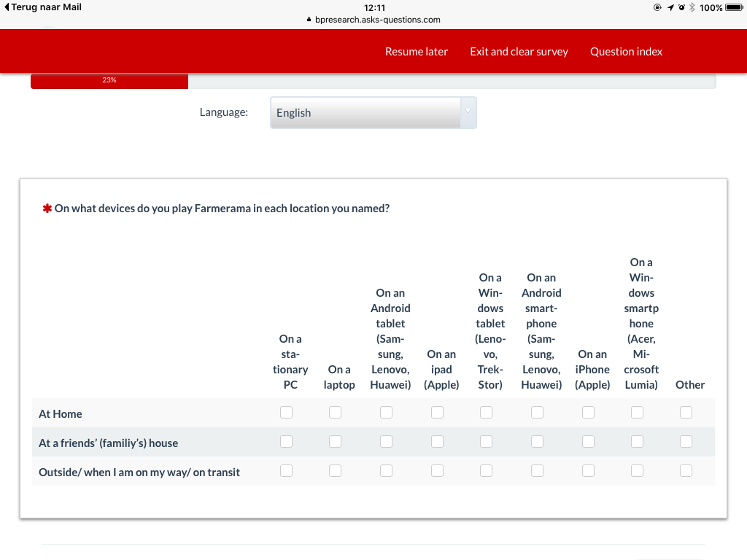Tap the Outside/on transit row label

139,472
